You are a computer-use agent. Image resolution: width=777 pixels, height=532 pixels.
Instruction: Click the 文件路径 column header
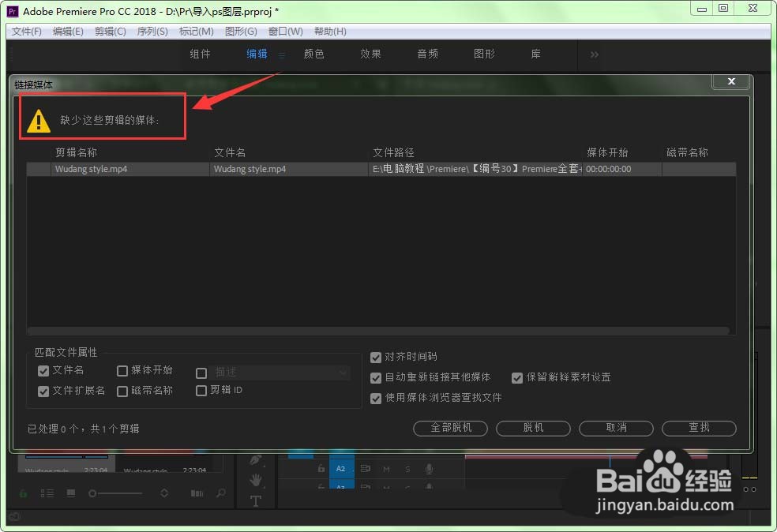[393, 152]
